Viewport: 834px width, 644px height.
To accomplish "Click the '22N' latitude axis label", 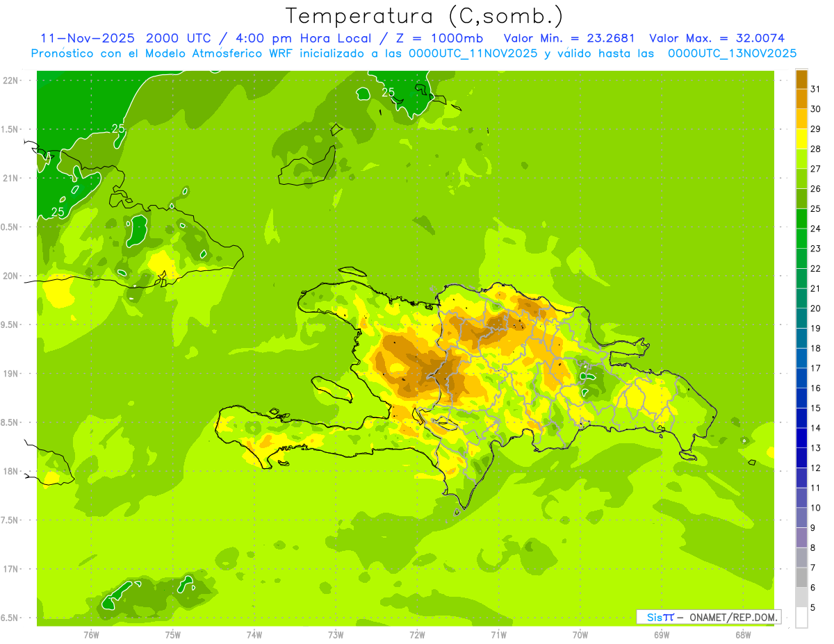I will click(x=11, y=81).
